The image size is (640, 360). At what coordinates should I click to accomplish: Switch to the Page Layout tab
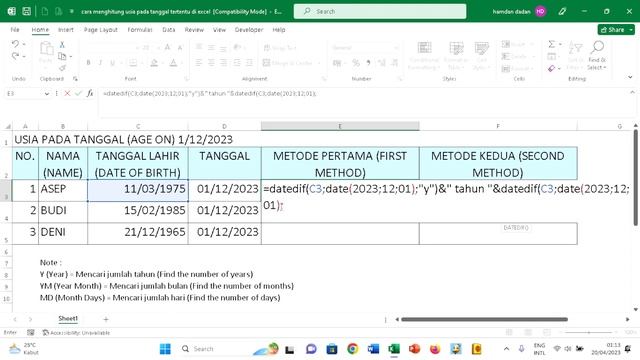[100, 30]
